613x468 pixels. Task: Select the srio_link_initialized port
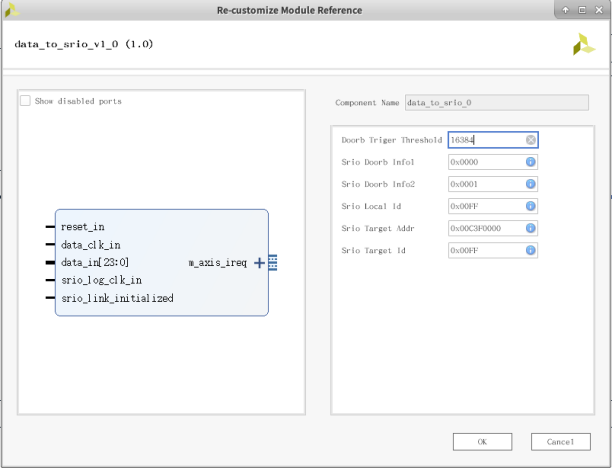[116, 298]
